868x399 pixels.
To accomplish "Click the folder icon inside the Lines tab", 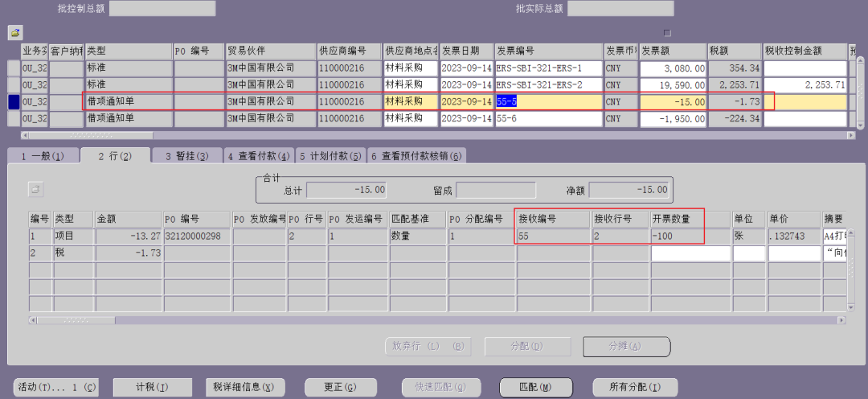I will (36, 189).
